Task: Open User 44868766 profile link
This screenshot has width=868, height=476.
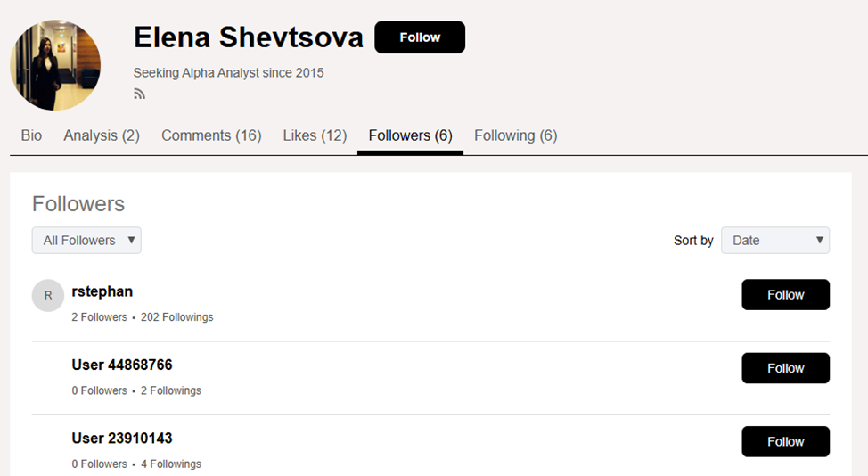Action: (122, 365)
